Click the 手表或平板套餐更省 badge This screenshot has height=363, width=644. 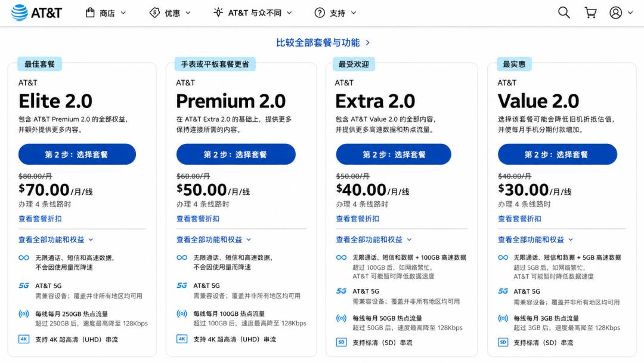tap(215, 64)
